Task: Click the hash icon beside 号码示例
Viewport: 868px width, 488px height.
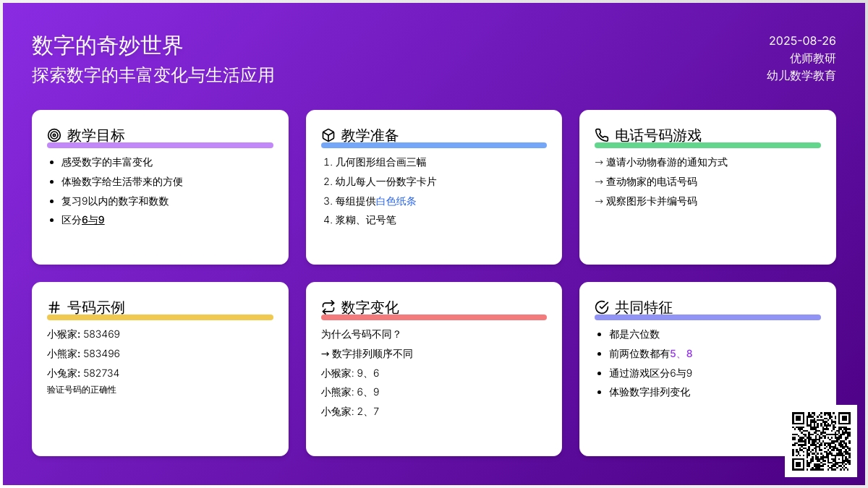Action: pos(54,307)
